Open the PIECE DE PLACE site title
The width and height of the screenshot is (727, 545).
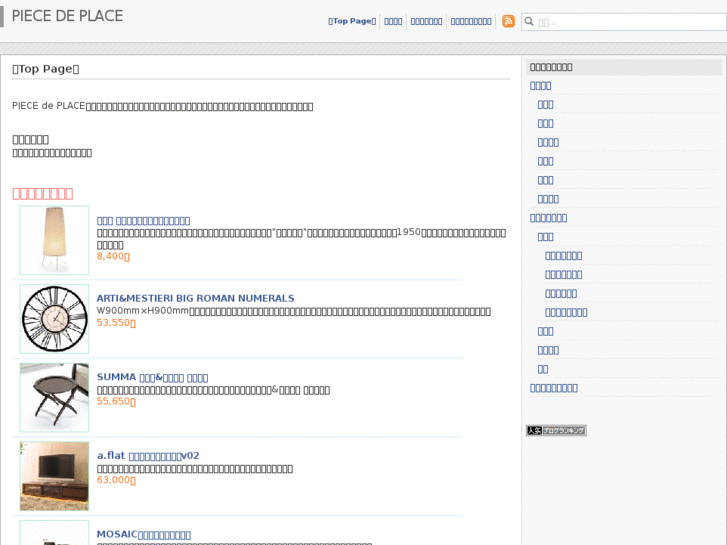pyautogui.click(x=67, y=16)
